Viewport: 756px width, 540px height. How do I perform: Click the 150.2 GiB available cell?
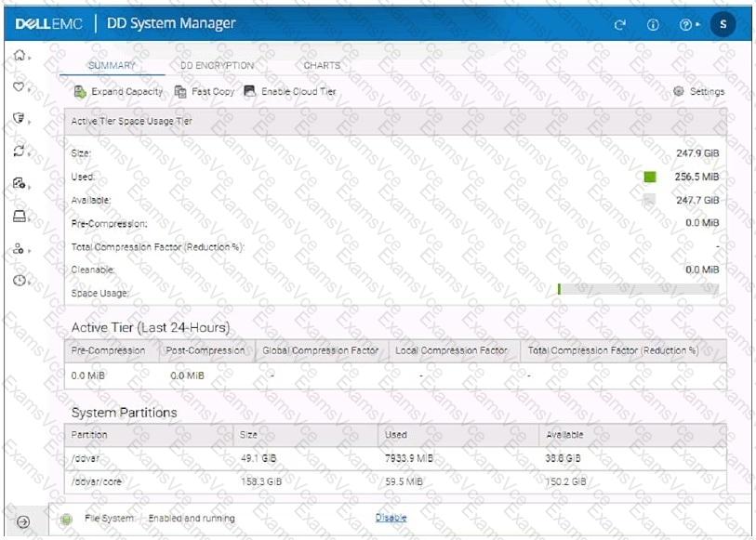pos(565,481)
